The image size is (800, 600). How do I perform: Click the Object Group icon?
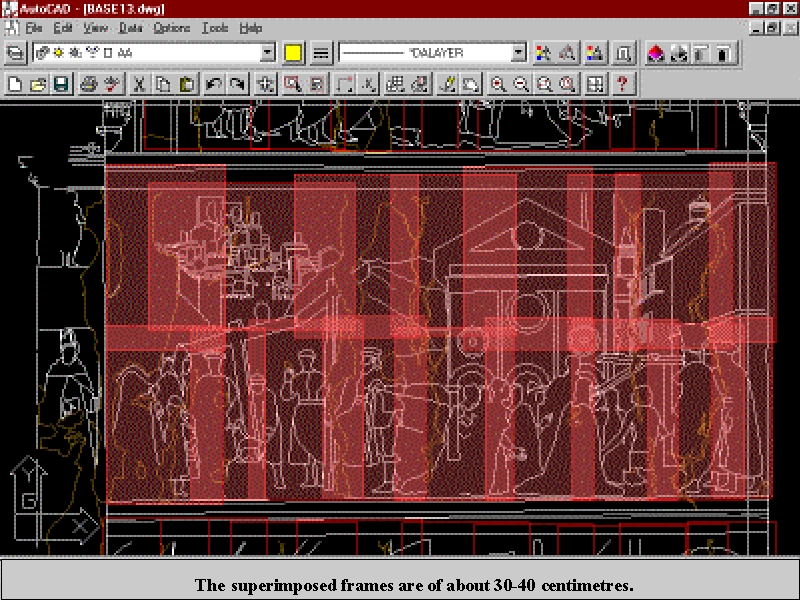click(316, 84)
